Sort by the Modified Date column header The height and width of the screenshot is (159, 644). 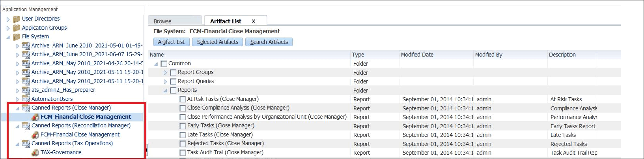point(417,55)
